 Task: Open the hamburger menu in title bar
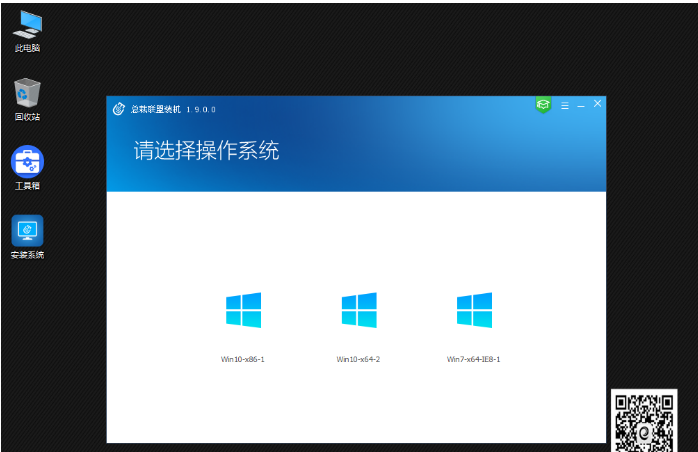(x=565, y=106)
